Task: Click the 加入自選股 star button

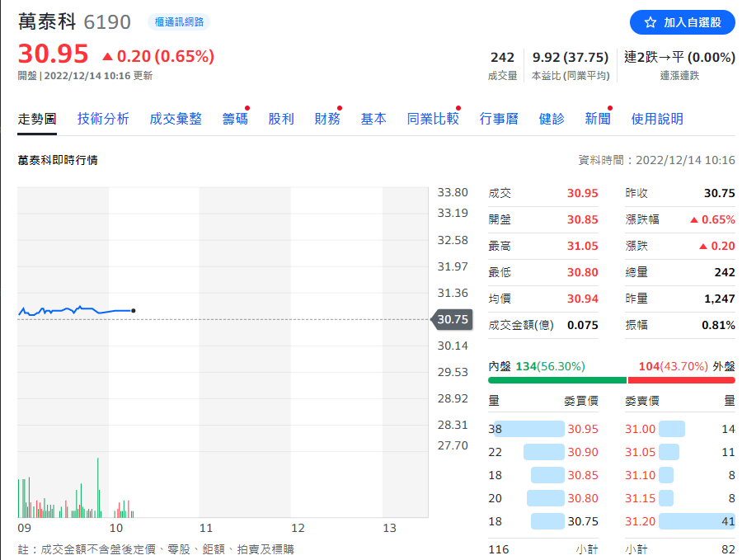Action: pyautogui.click(x=681, y=22)
